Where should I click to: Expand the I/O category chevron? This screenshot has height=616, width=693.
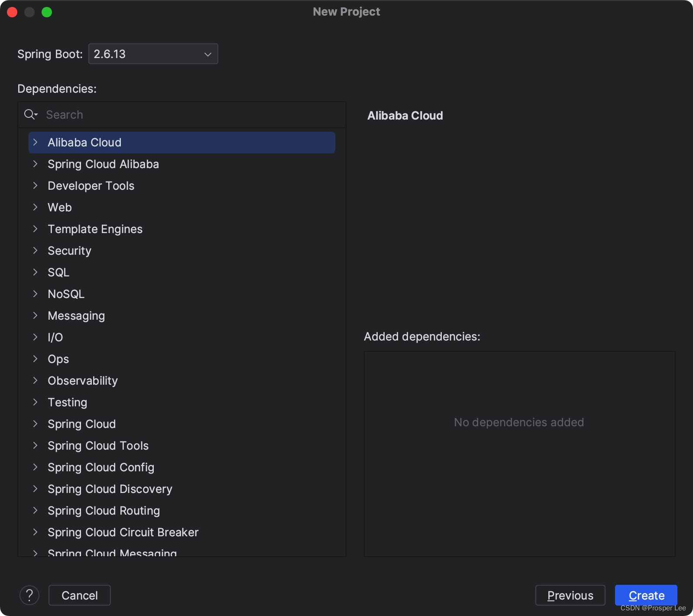(x=36, y=337)
